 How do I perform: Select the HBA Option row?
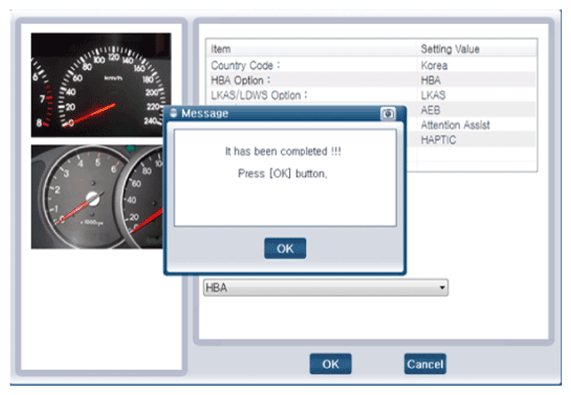click(372, 80)
